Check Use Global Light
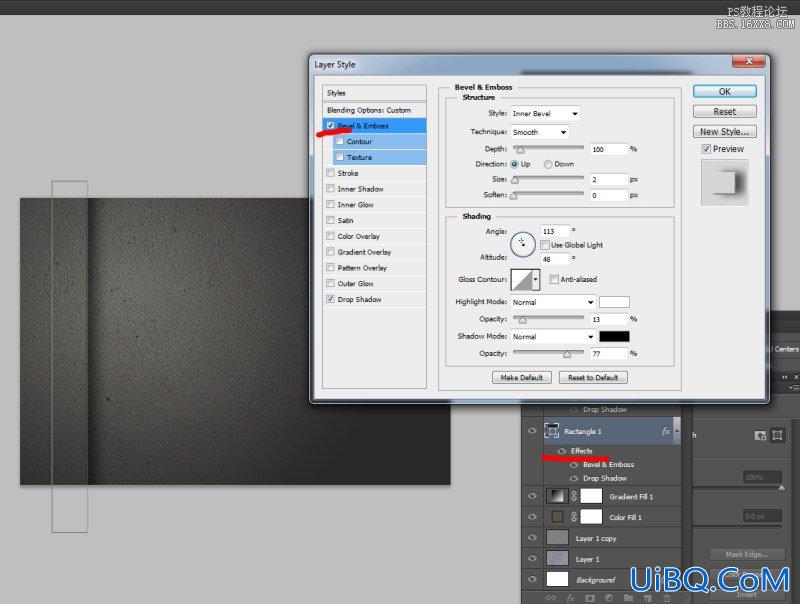Viewport: 800px width, 604px height. tap(545, 245)
